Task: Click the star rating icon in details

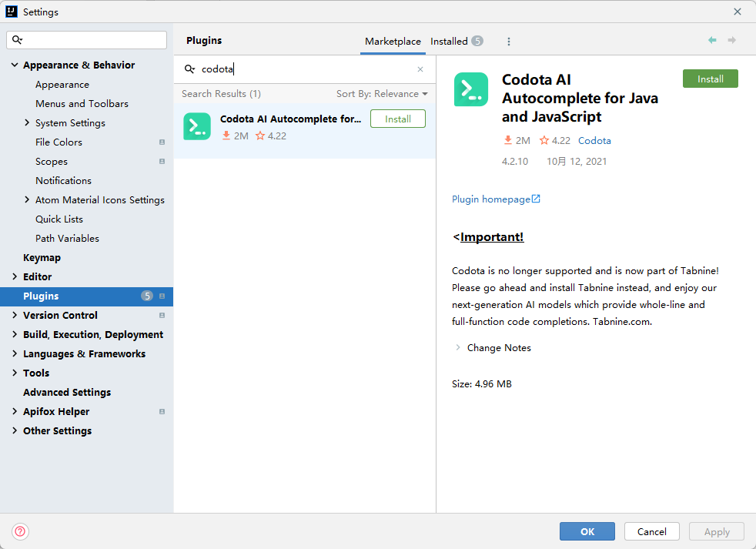Action: click(x=544, y=140)
